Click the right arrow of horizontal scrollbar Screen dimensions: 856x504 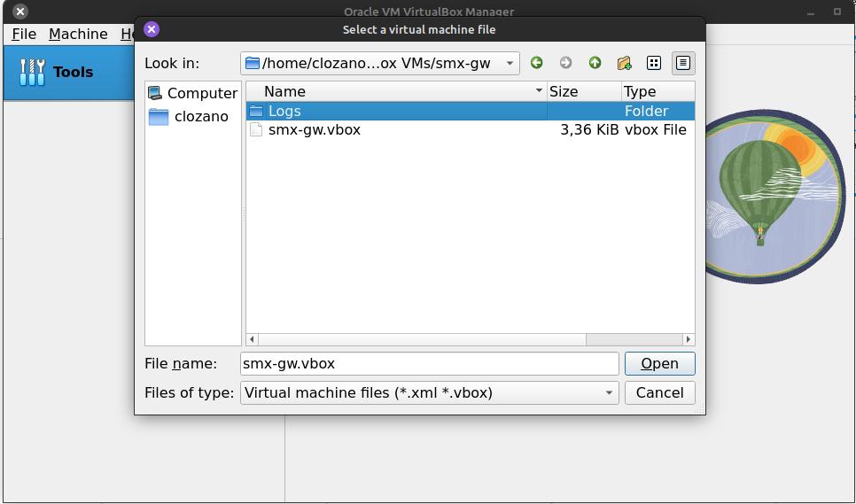pyautogui.click(x=688, y=339)
